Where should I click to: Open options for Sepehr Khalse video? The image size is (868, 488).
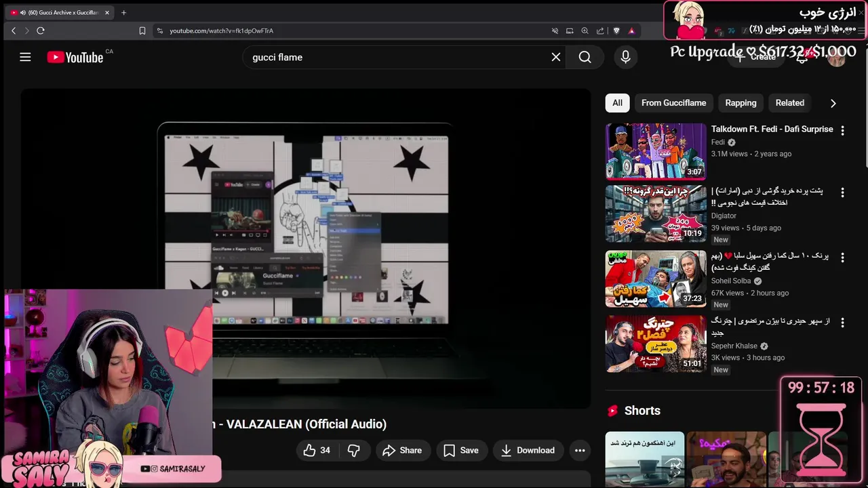point(842,322)
